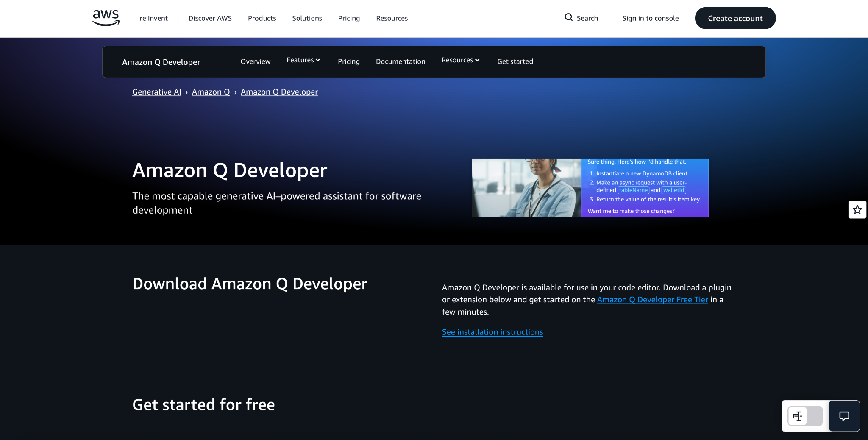Click the Get started for free heading
Viewport: 868px width, 440px height.
pyautogui.click(x=203, y=405)
